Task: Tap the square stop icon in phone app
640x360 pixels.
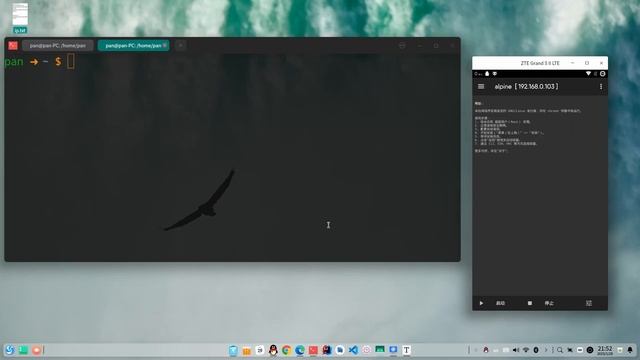Action: click(530, 303)
